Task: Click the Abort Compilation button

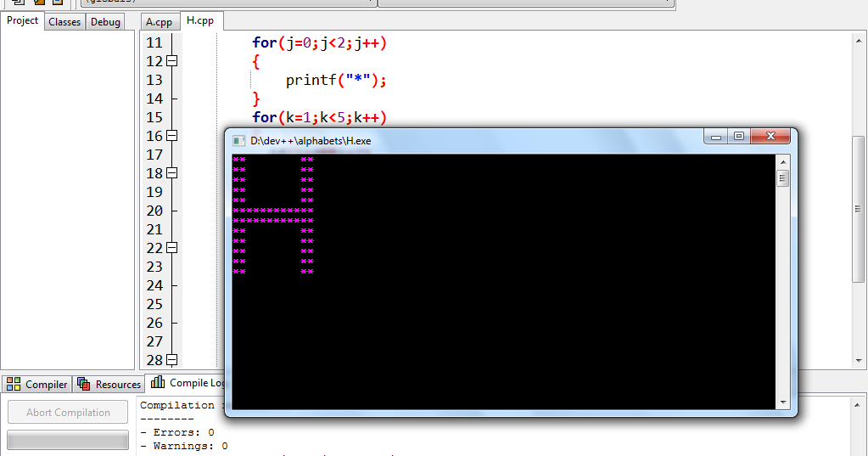Action: click(68, 412)
